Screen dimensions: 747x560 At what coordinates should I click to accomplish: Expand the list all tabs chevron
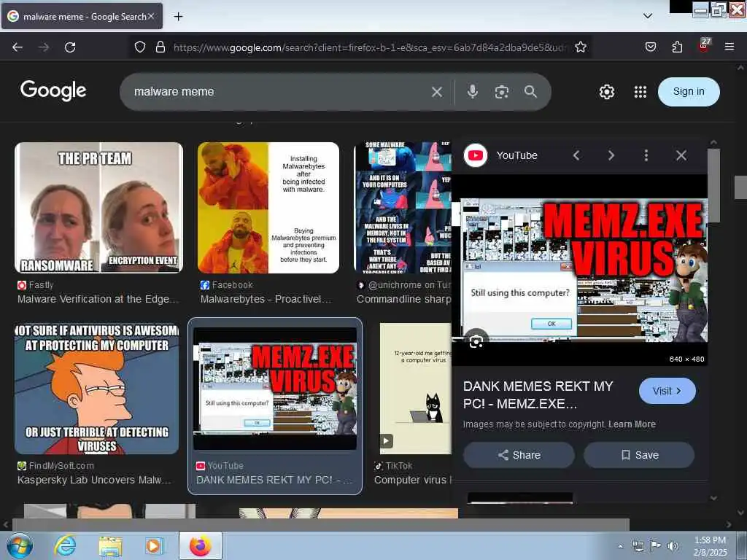648,16
